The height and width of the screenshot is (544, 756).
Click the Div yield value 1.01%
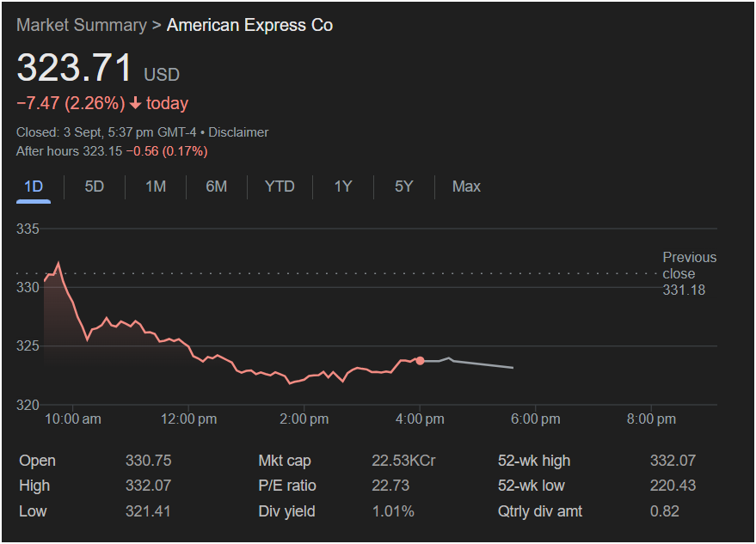393,511
